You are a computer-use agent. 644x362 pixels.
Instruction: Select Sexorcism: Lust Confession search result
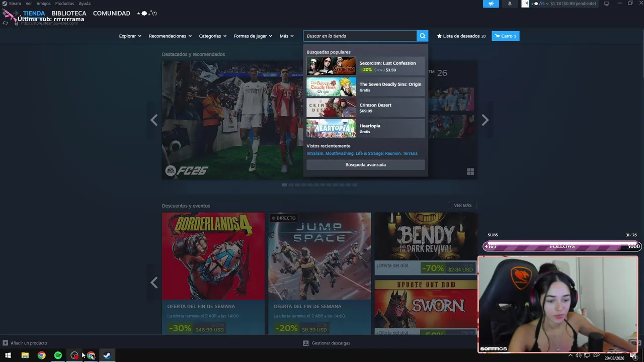[x=366, y=66]
